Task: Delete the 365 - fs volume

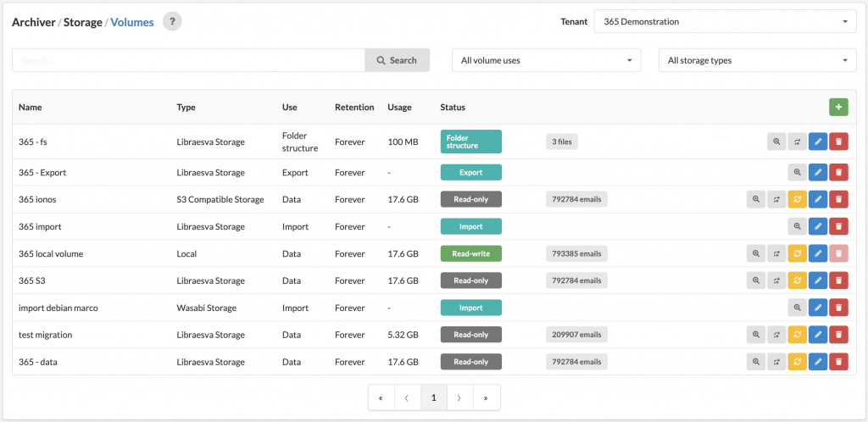Action: (x=838, y=142)
